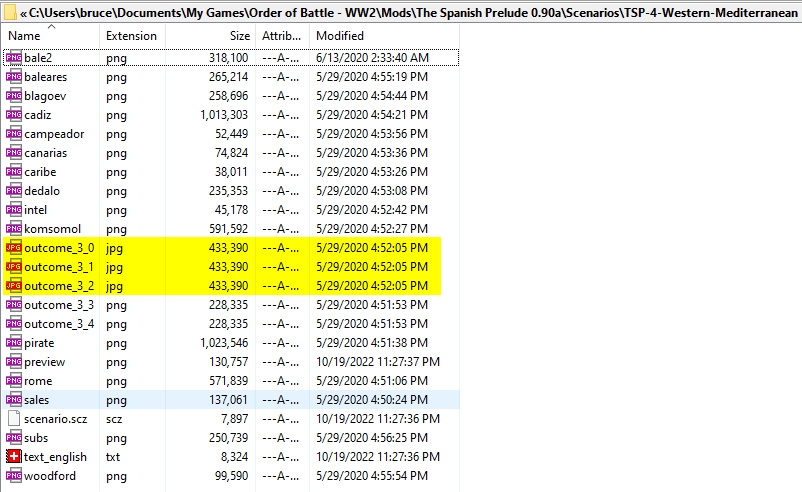Screen dimensions: 802x492
Task: Sort by the Extension column header
Action: tap(131, 36)
